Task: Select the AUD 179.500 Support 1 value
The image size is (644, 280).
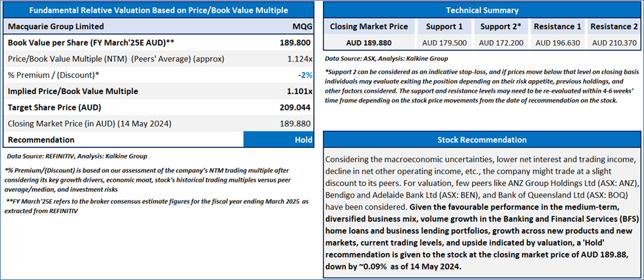Action: pos(445,43)
